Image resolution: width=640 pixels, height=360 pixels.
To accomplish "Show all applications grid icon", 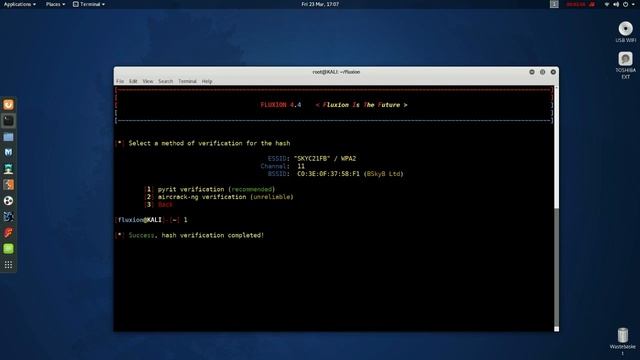I will 8,265.
